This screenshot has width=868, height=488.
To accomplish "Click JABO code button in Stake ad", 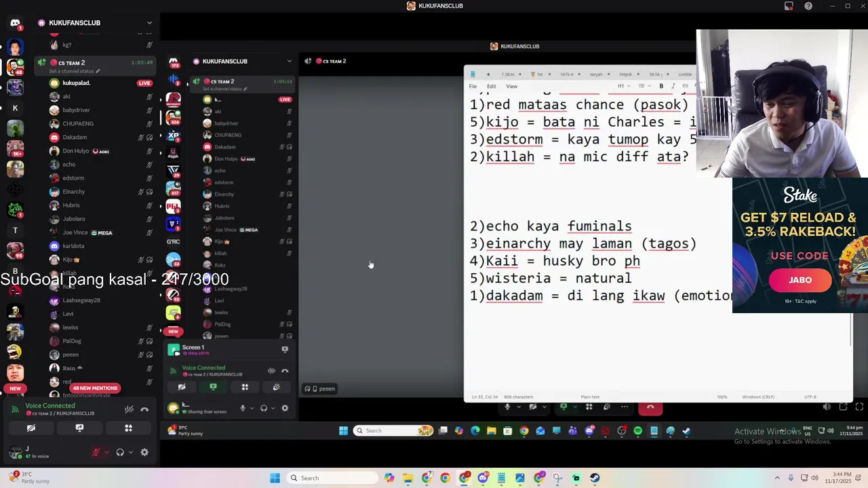I will 800,280.
